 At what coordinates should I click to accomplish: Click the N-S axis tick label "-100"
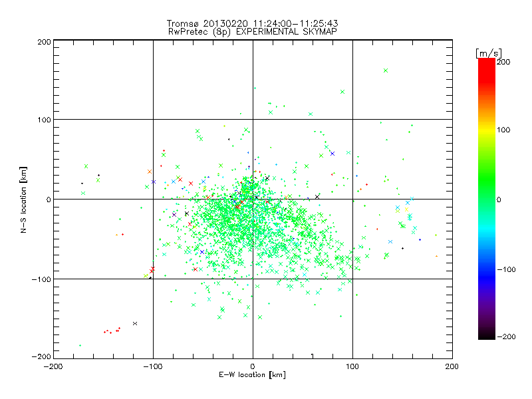tap(41, 279)
